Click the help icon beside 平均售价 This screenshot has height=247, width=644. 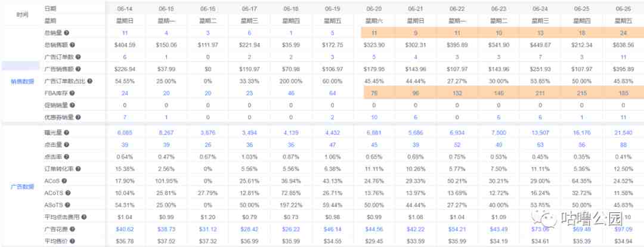(x=72, y=240)
